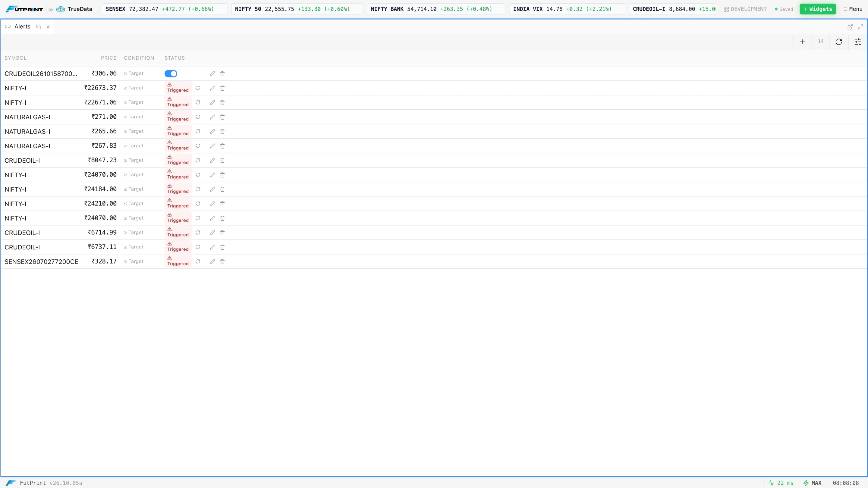Image resolution: width=868 pixels, height=488 pixels.
Task: Click the INDIA VIX ticker
Action: point(567,9)
